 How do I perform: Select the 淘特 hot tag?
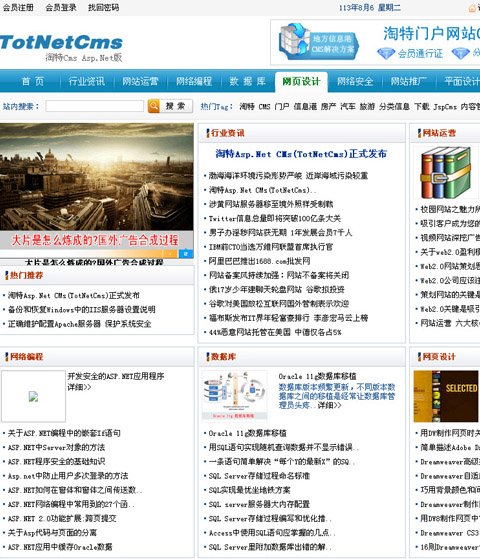pos(247,106)
